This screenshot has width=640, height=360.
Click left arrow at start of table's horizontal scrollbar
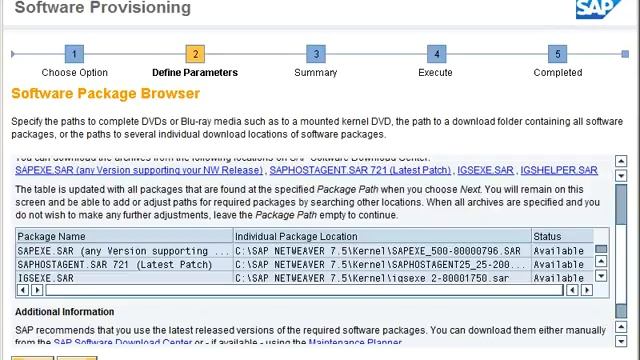pos(23,290)
